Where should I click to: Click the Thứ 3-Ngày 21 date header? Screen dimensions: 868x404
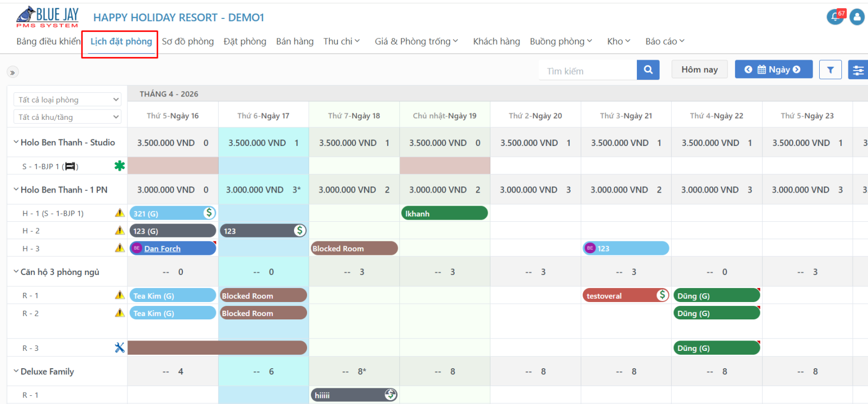pyautogui.click(x=626, y=116)
